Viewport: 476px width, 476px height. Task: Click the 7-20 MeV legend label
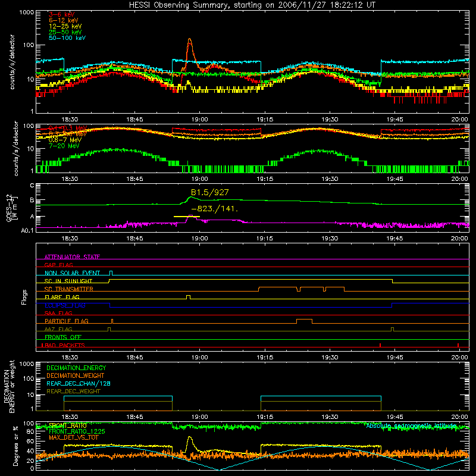(x=64, y=146)
